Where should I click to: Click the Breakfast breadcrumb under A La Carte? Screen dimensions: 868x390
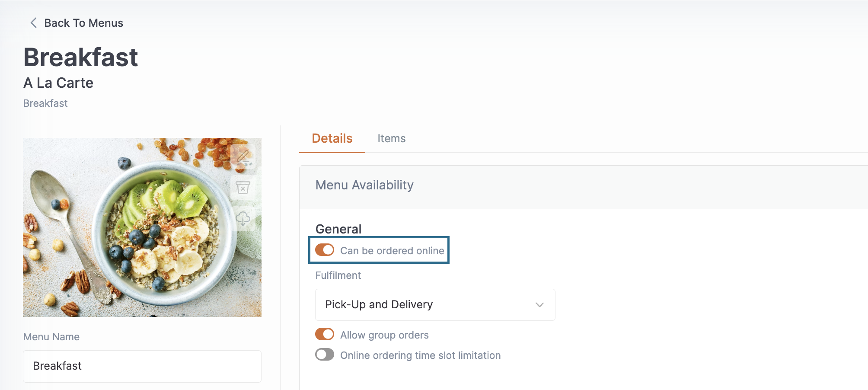point(45,103)
